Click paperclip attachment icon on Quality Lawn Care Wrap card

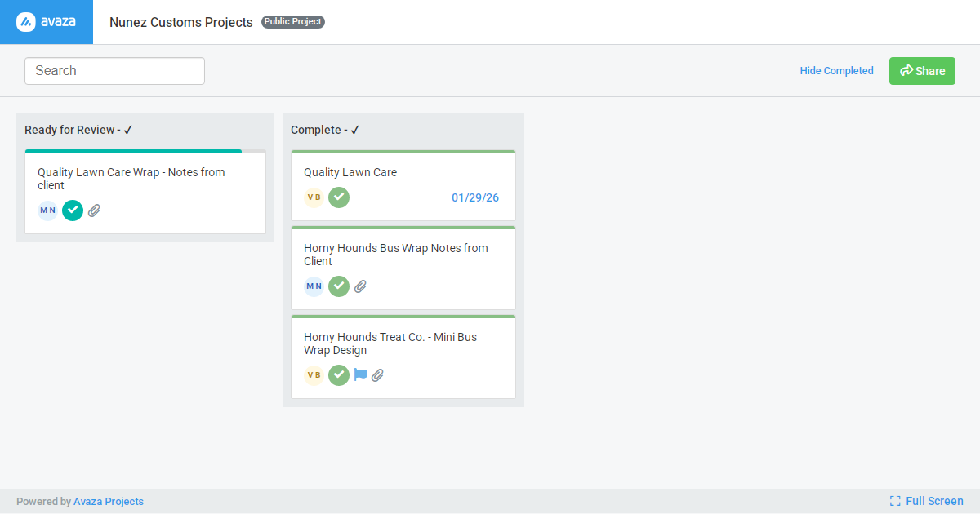coord(94,210)
